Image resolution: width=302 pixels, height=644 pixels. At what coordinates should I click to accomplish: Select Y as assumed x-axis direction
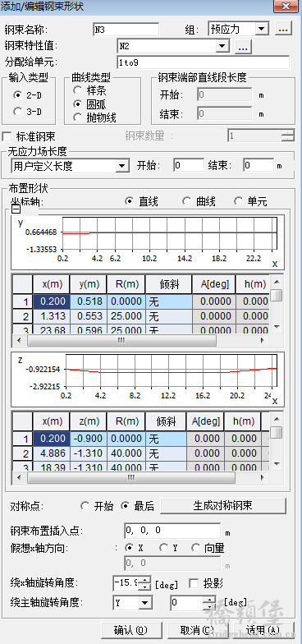click(163, 548)
